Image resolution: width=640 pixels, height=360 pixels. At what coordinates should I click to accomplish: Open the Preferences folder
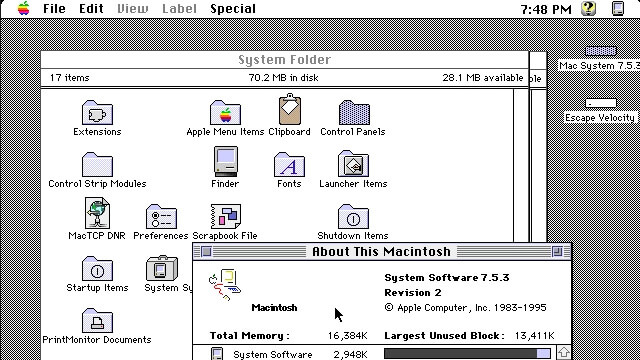click(x=161, y=216)
